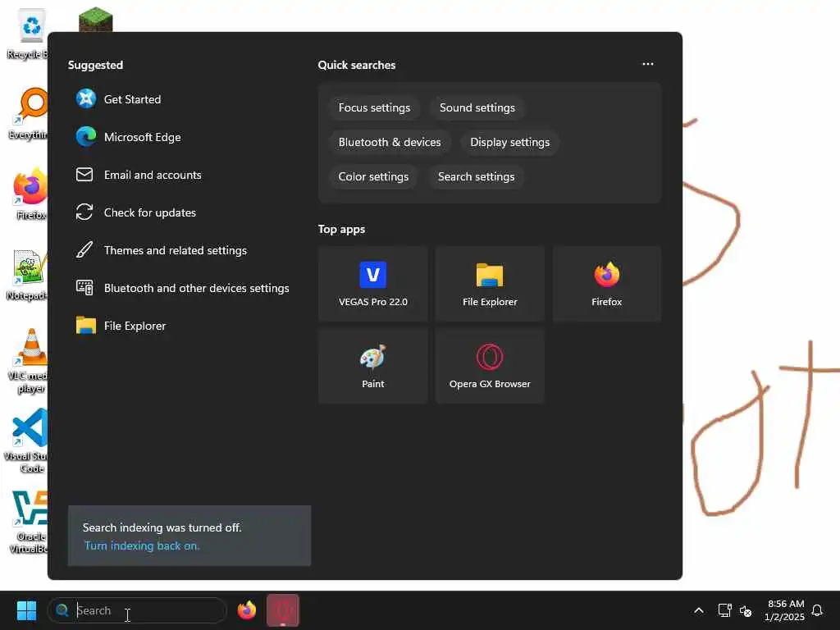Open the Windows Start button

pyautogui.click(x=26, y=610)
